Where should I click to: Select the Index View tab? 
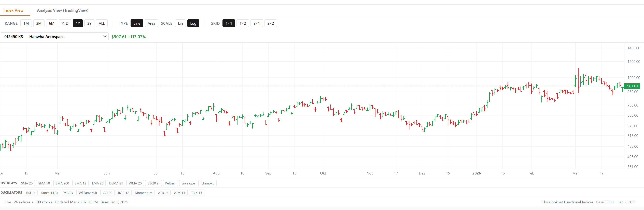tap(13, 10)
